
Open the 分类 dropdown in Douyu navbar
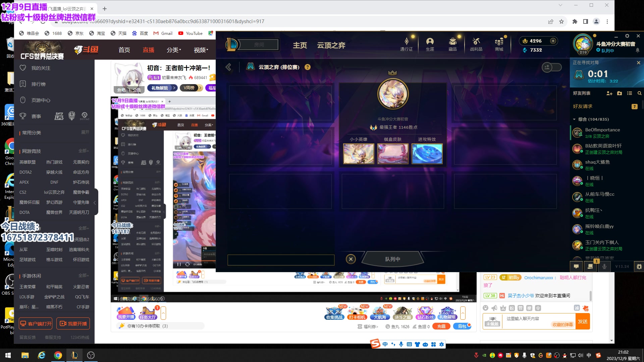[x=172, y=50]
